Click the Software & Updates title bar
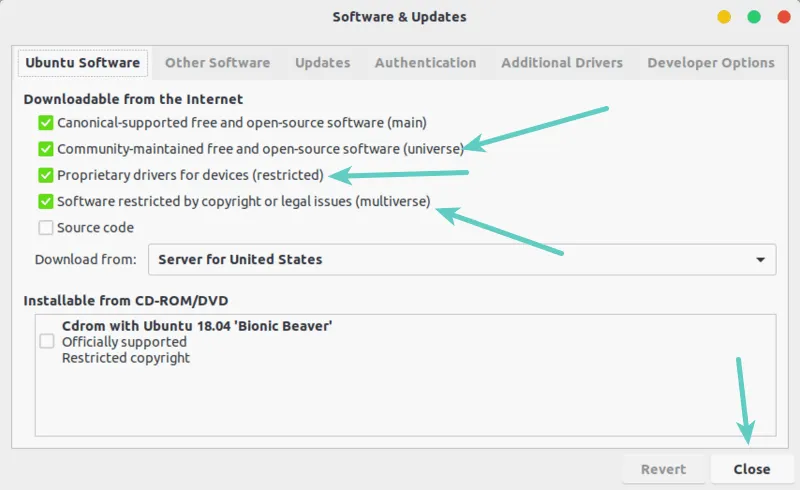This screenshot has width=800, height=490. 399,17
